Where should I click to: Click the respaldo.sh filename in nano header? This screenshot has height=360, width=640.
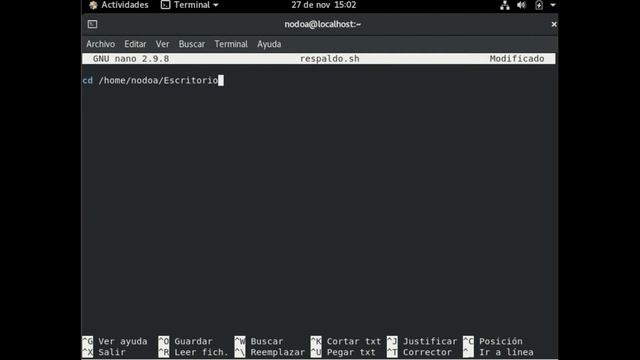coord(329,59)
